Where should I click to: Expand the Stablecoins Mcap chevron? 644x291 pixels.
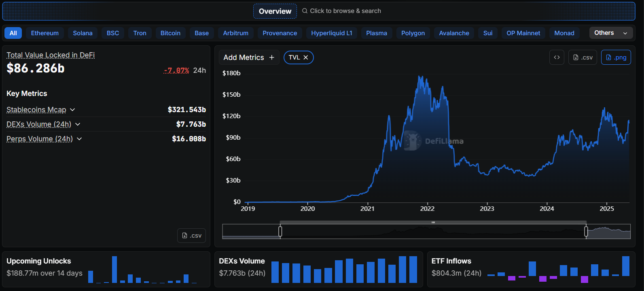tap(72, 110)
